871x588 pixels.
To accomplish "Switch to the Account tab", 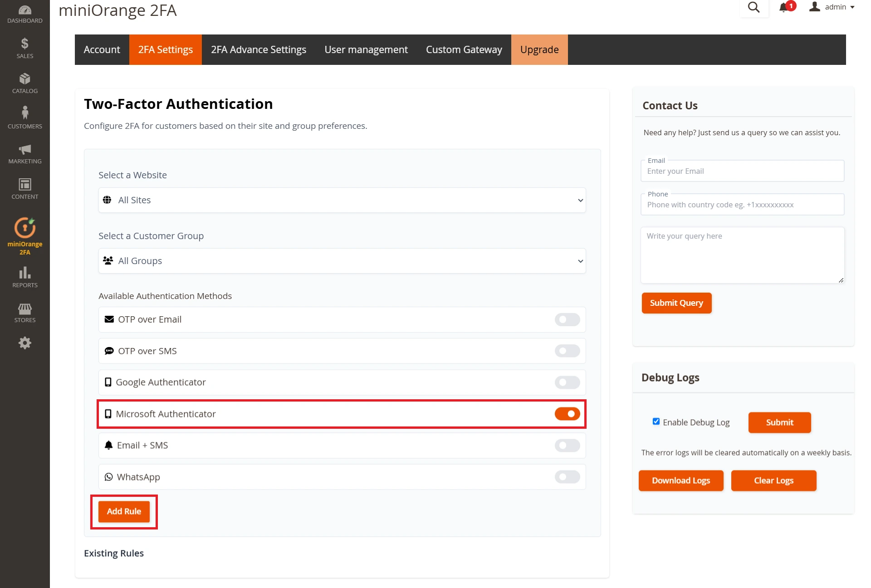I will (x=102, y=49).
